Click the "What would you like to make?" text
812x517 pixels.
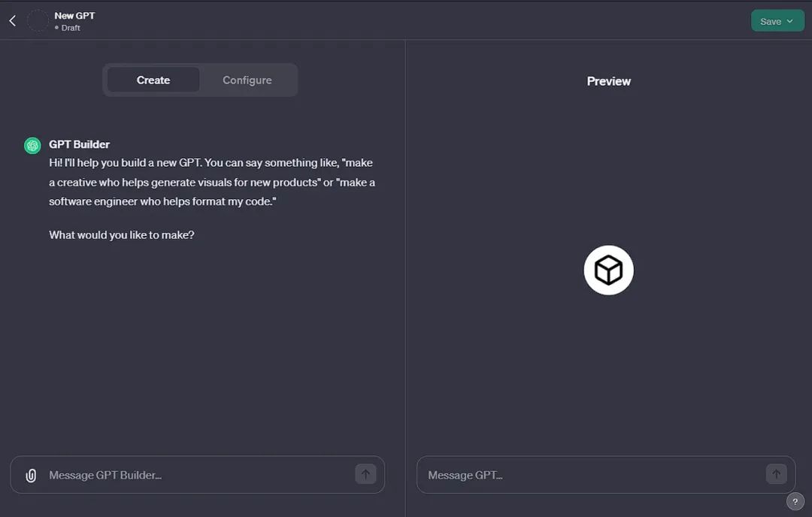click(122, 235)
